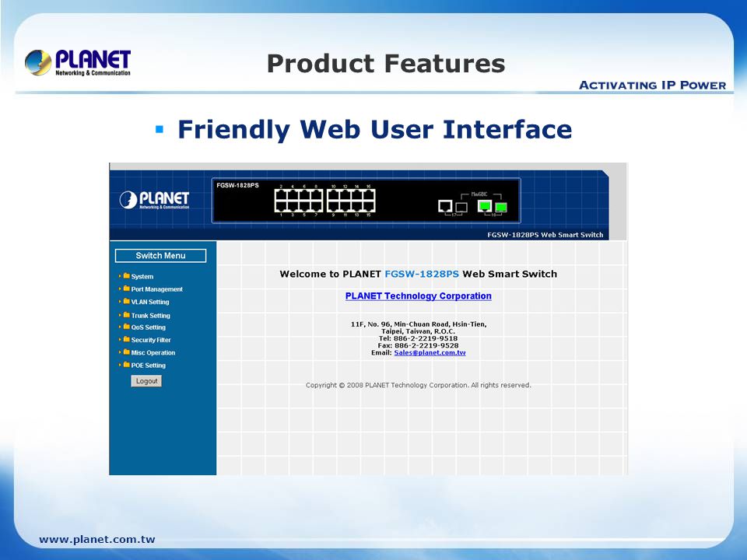Expand VLAN Setting menu arrow
This screenshot has width=747, height=560.
coord(120,302)
